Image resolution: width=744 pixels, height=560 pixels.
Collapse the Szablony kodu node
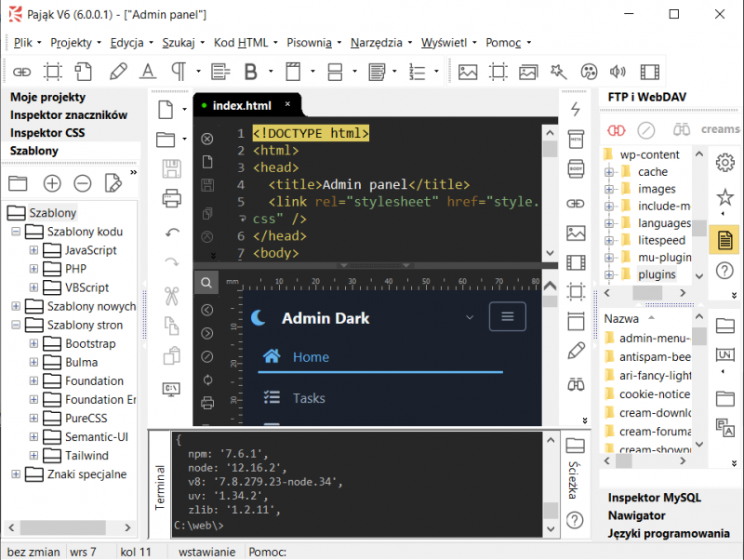(x=16, y=232)
